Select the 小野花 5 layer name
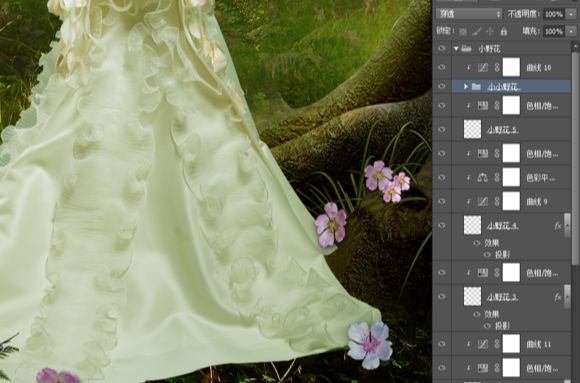 [502, 130]
